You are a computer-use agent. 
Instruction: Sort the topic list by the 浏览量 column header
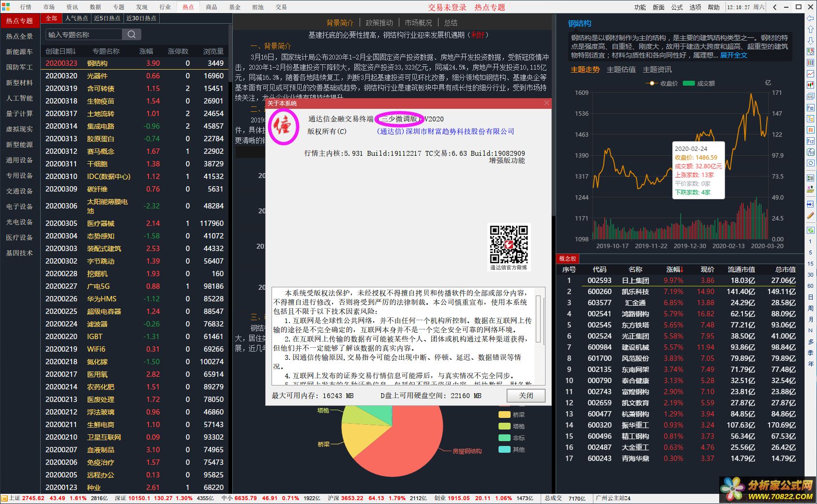pos(213,51)
